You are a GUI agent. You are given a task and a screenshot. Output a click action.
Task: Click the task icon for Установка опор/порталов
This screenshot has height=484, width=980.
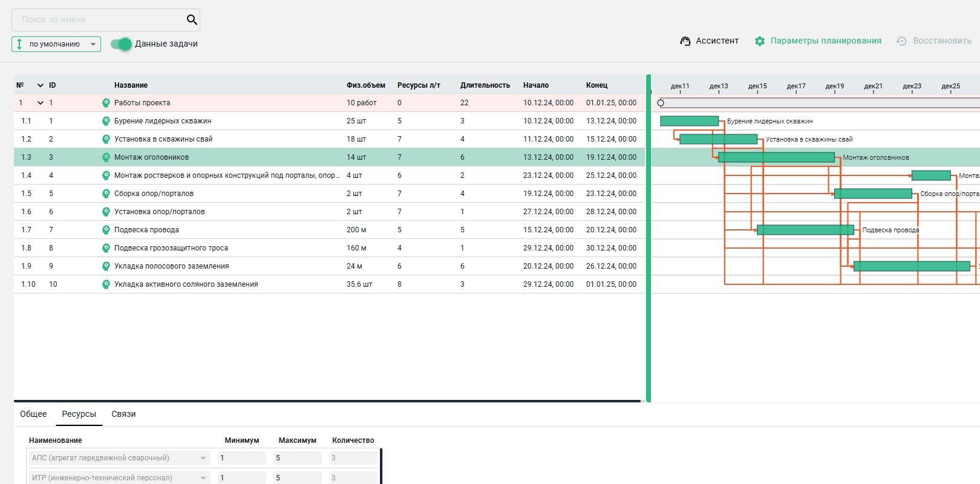[106, 212]
